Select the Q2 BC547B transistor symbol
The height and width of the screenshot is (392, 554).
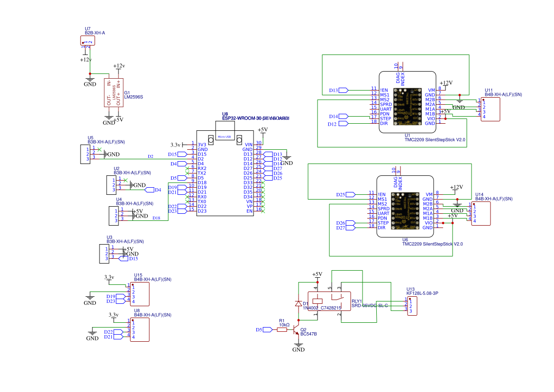tap(297, 330)
